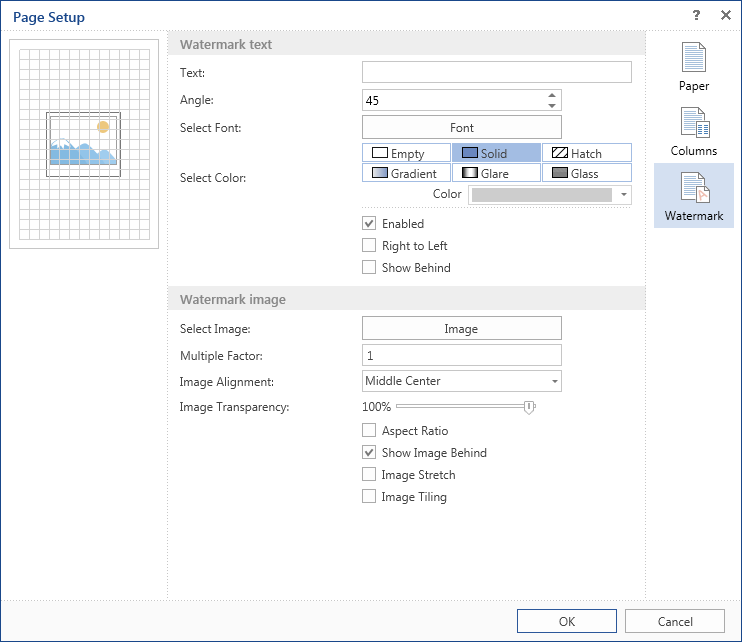742x642 pixels.
Task: Open the Color dropdown
Action: (624, 195)
